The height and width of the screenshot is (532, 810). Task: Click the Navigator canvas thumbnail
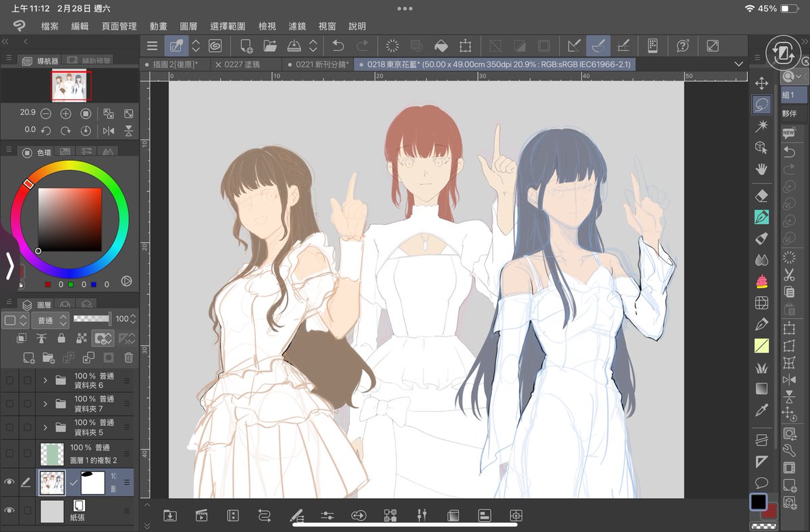71,85
